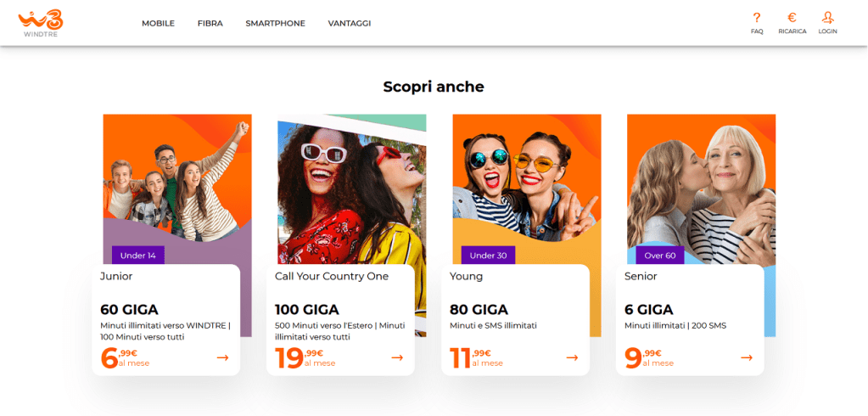868x416 pixels.
Task: Click the arrow on Call Your Country One card
Action: pyautogui.click(x=397, y=357)
